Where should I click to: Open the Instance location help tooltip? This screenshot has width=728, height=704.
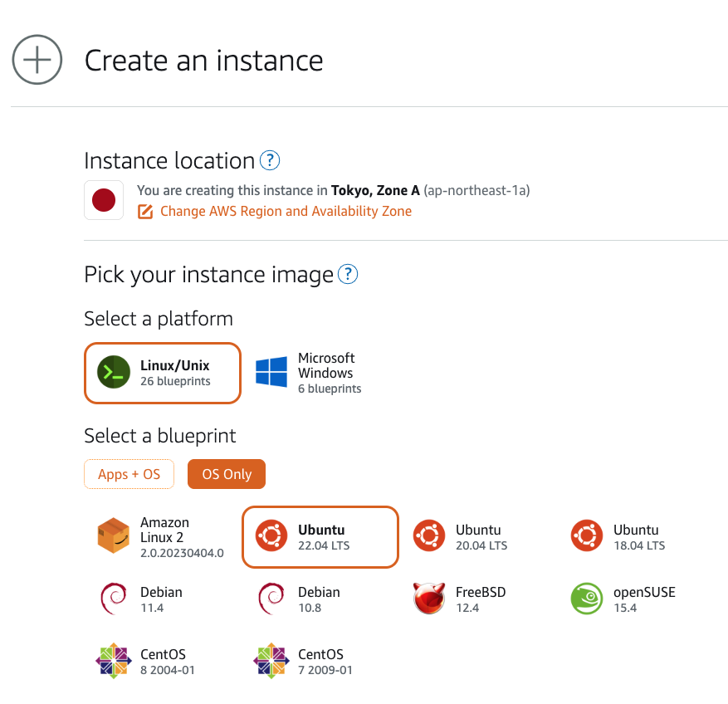tap(269, 159)
